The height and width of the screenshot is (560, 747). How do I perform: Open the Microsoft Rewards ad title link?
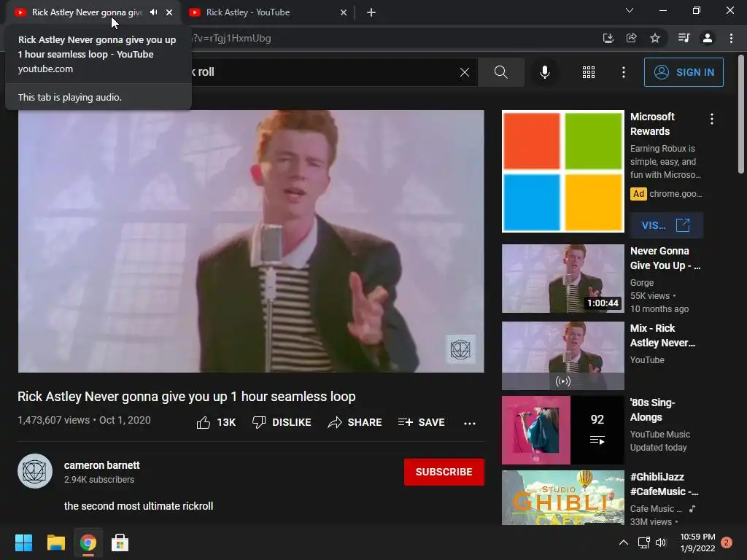pos(652,124)
